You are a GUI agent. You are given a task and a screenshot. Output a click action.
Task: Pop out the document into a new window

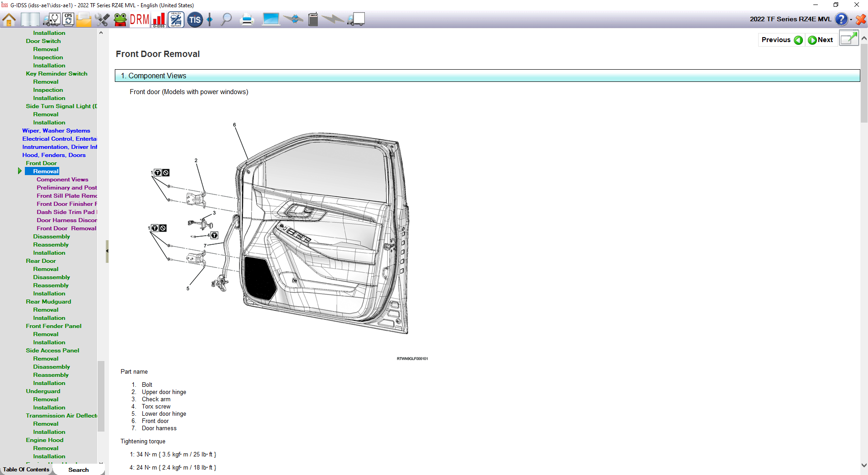click(849, 38)
